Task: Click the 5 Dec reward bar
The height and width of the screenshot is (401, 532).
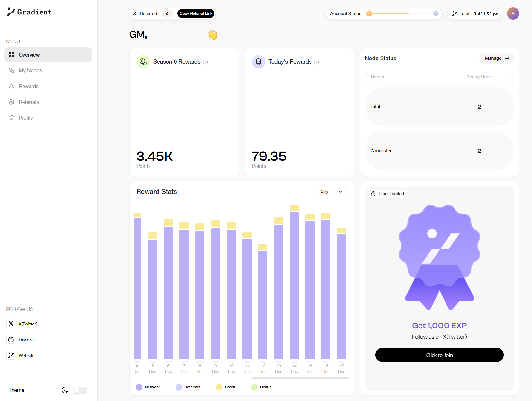Action: (152, 296)
